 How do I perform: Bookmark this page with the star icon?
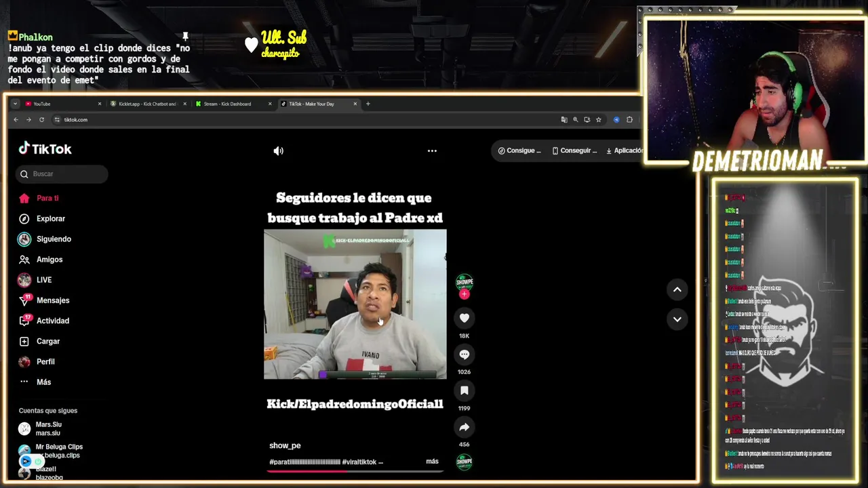pyautogui.click(x=598, y=120)
